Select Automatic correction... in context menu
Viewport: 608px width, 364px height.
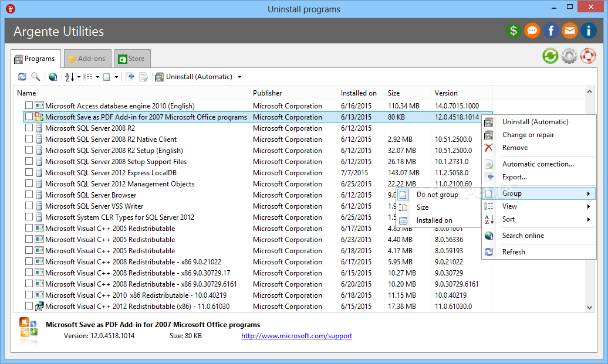[x=538, y=164]
